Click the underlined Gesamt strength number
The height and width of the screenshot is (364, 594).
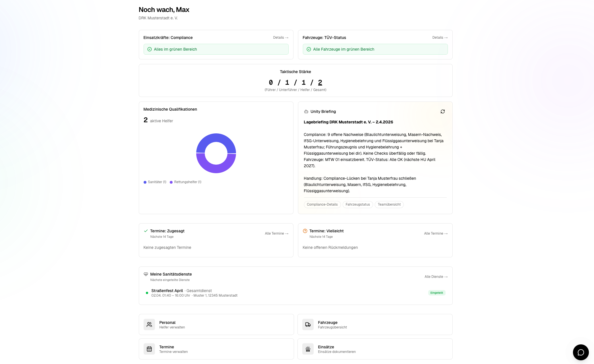pos(320,82)
